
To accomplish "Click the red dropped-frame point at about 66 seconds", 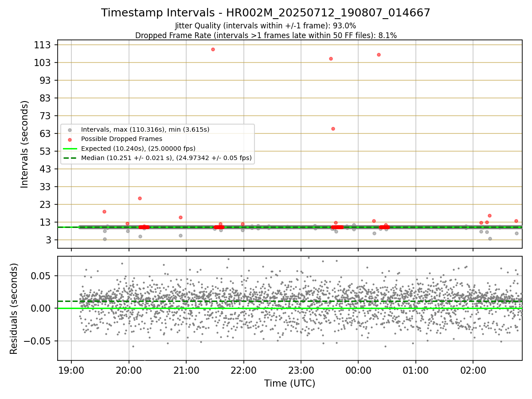I will (333, 129).
